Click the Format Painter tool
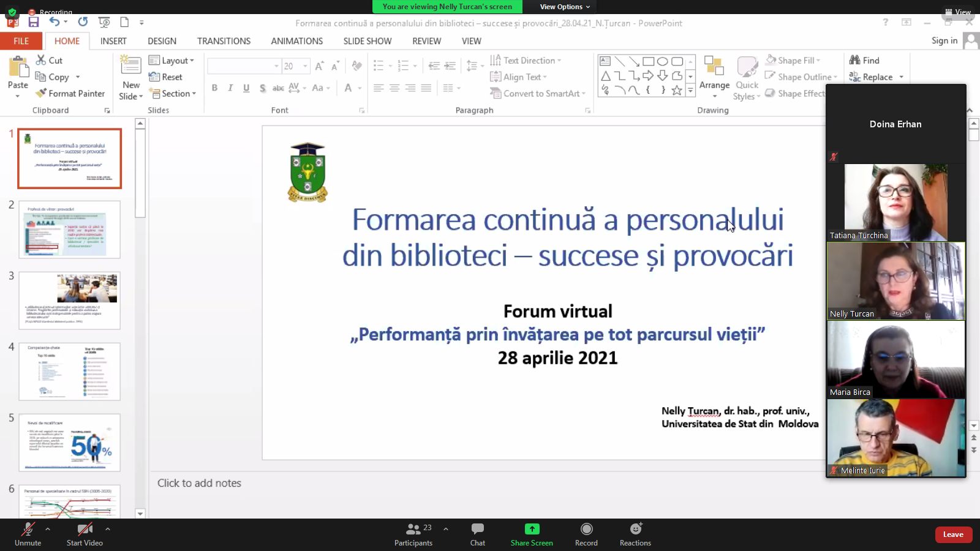 pos(70,94)
